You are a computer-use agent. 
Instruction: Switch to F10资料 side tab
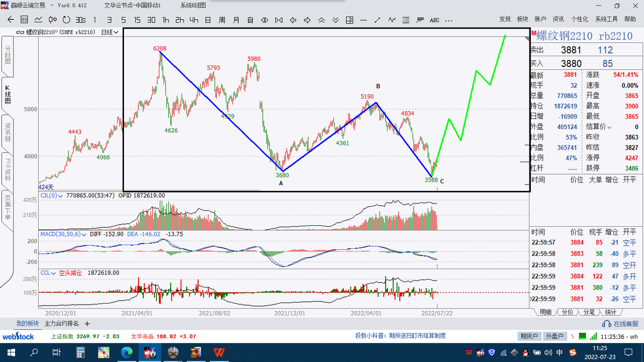click(x=8, y=169)
